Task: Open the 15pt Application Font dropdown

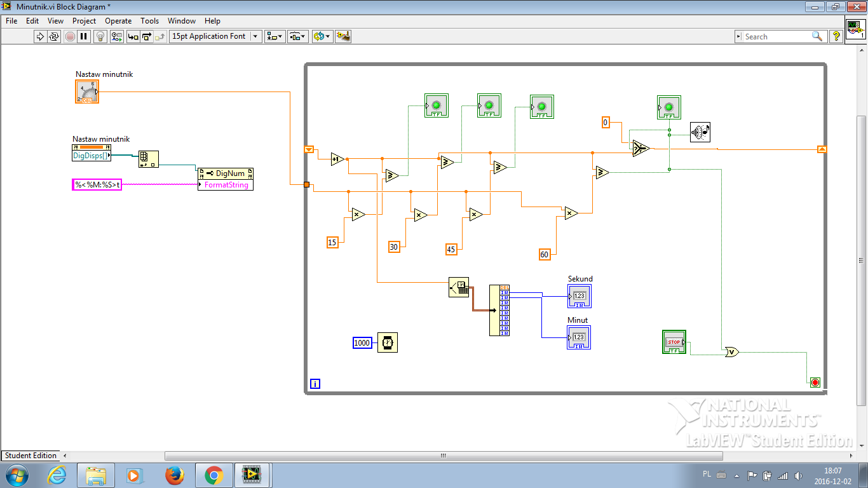Action: click(215, 36)
